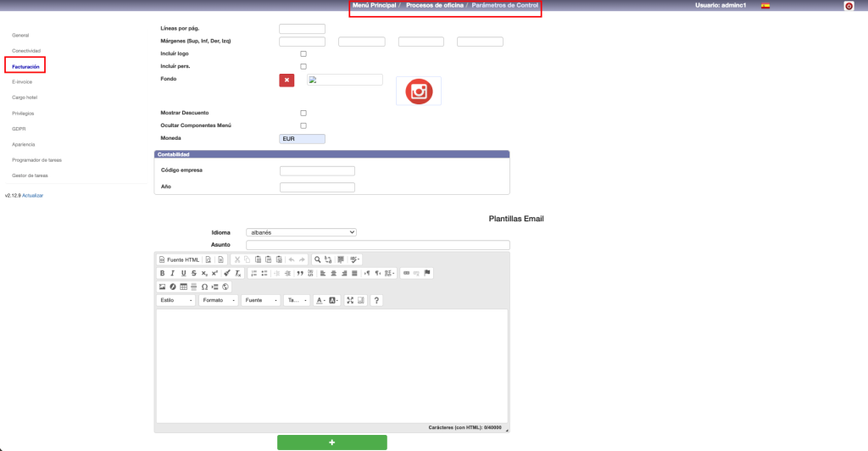Viewport: 868px width, 451px height.
Task: Insert a special character with the omega icon
Action: 204,287
